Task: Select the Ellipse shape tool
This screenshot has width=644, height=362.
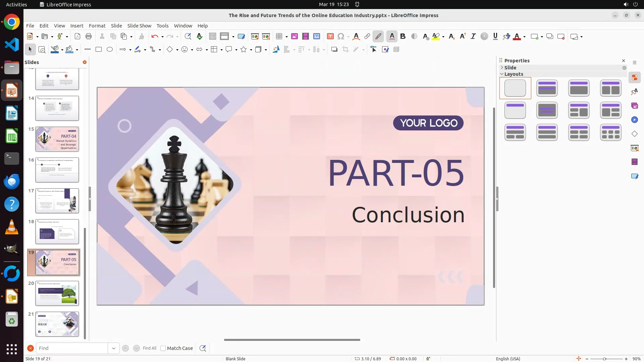Action: point(110,50)
